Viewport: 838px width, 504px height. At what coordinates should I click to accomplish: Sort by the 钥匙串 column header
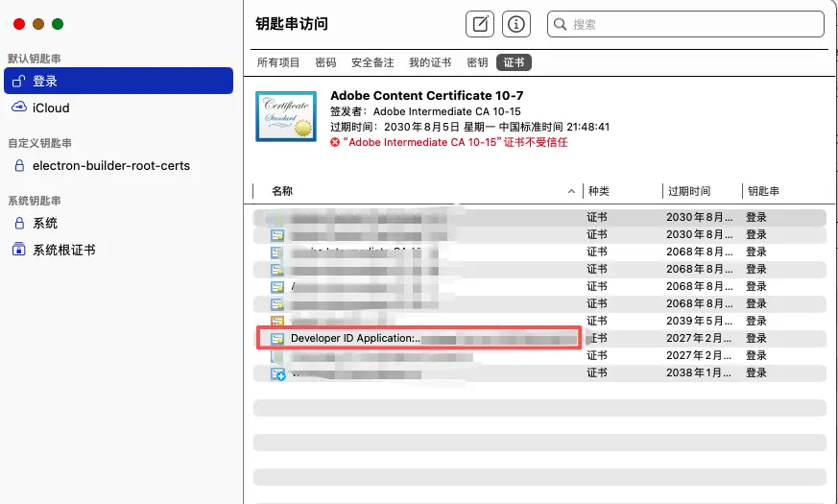tap(763, 191)
